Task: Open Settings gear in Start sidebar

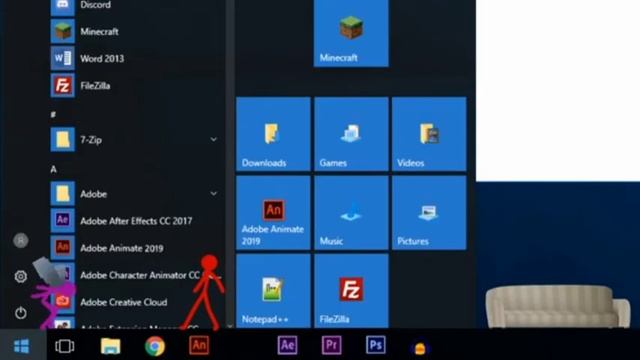Action: 21,276
